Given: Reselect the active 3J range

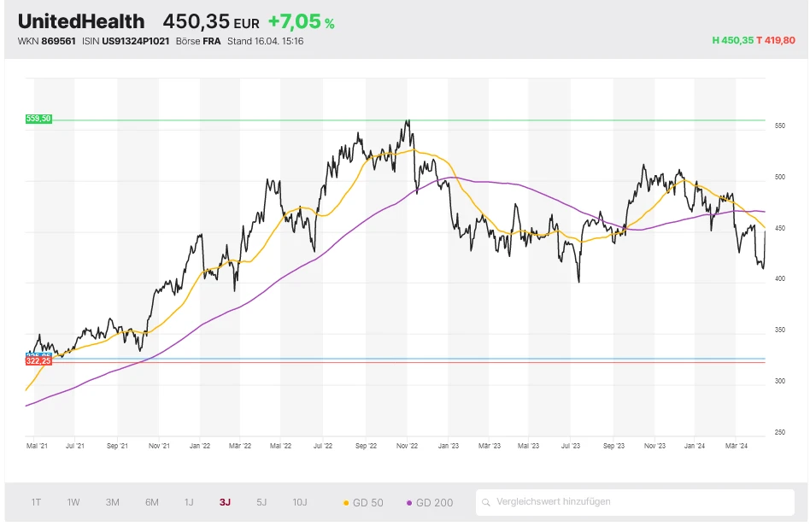Looking at the screenshot, I should 224,502.
